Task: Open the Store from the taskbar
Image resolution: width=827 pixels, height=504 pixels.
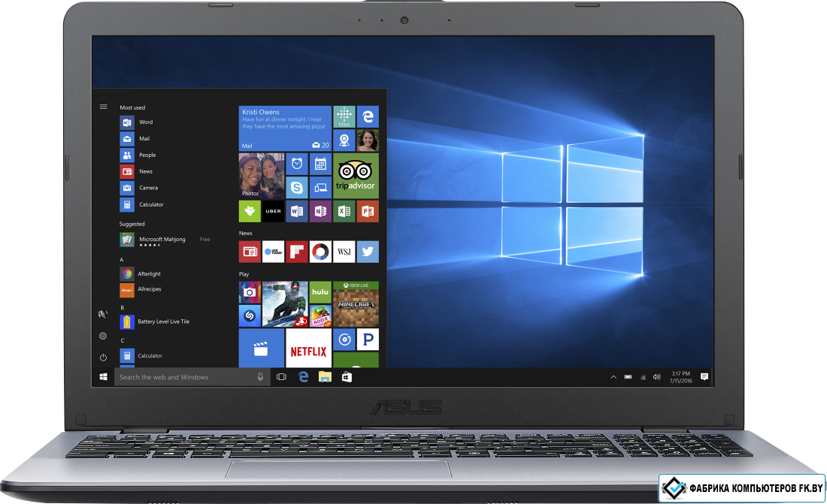Action: [347, 377]
